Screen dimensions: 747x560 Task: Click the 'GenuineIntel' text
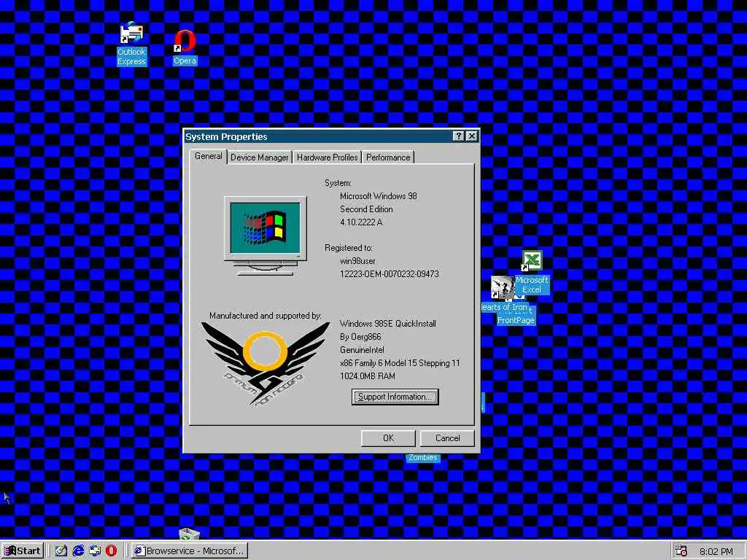pyautogui.click(x=362, y=349)
